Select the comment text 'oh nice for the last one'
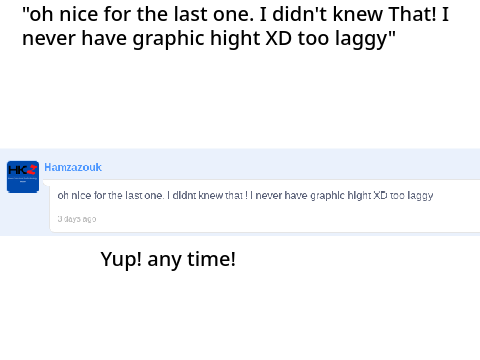Viewport: 480px width, 360px height. tap(110, 195)
